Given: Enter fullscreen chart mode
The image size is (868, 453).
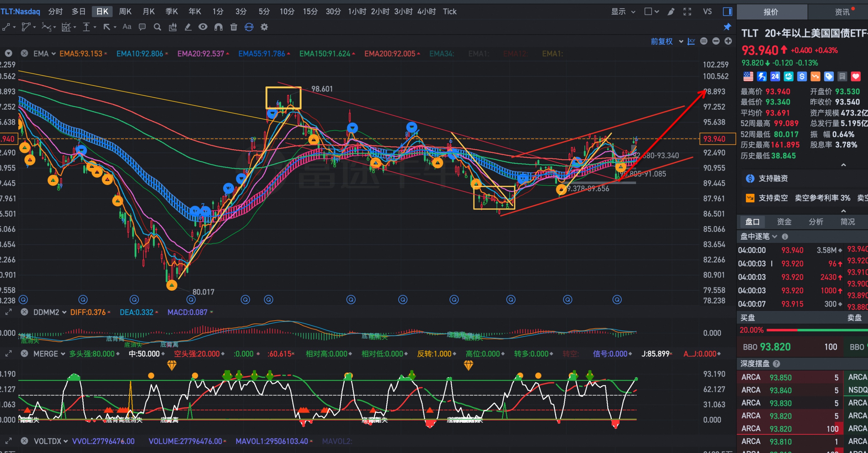Looking at the screenshot, I should (687, 12).
